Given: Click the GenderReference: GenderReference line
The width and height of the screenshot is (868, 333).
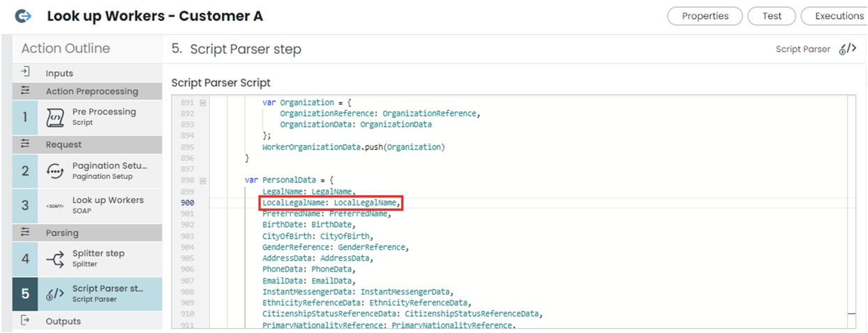Looking at the screenshot, I should coord(336,247).
